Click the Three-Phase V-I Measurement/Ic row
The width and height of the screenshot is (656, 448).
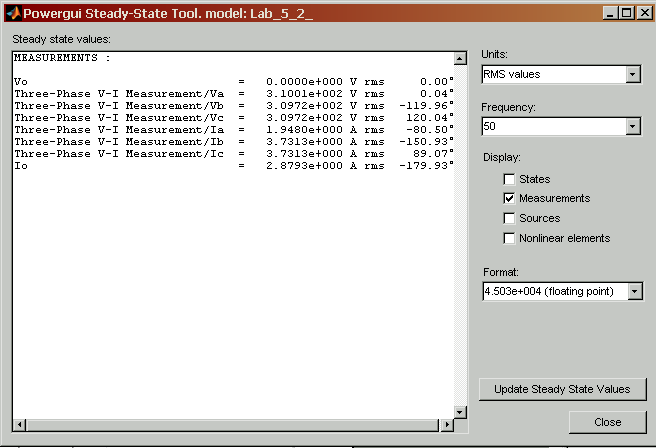(x=234, y=154)
